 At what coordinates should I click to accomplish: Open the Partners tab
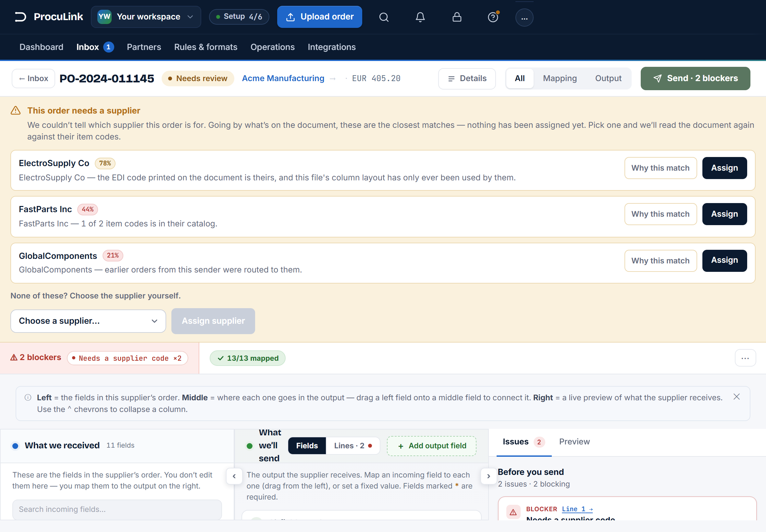point(144,47)
